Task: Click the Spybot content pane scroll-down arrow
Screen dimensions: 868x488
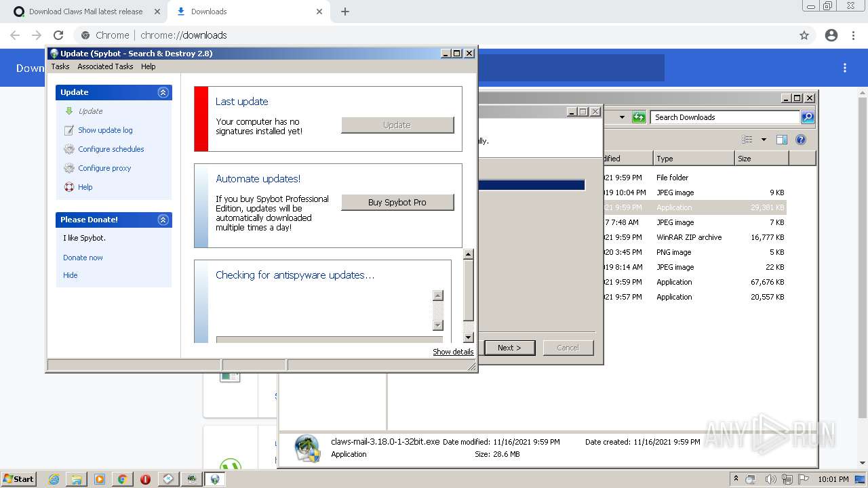Action: pyautogui.click(x=468, y=338)
